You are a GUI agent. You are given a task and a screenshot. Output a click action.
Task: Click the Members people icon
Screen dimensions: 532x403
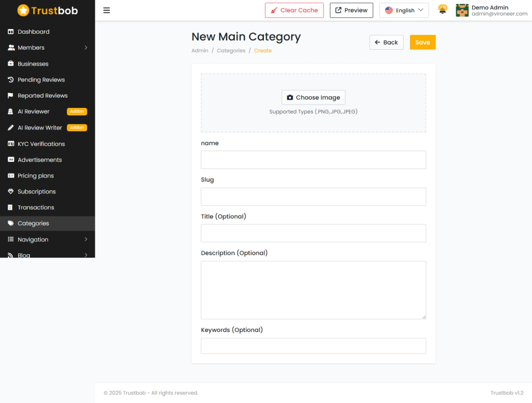point(11,48)
